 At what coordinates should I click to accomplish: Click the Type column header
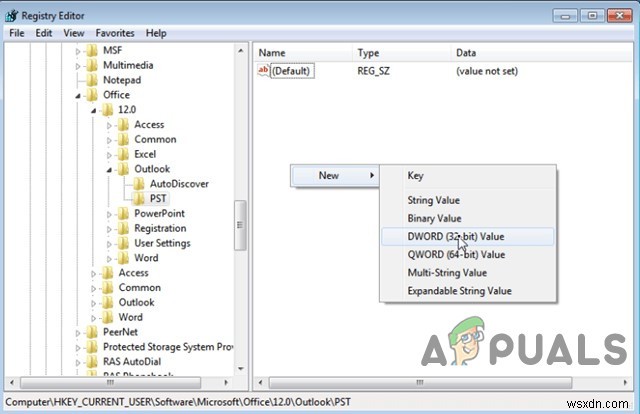point(402,53)
